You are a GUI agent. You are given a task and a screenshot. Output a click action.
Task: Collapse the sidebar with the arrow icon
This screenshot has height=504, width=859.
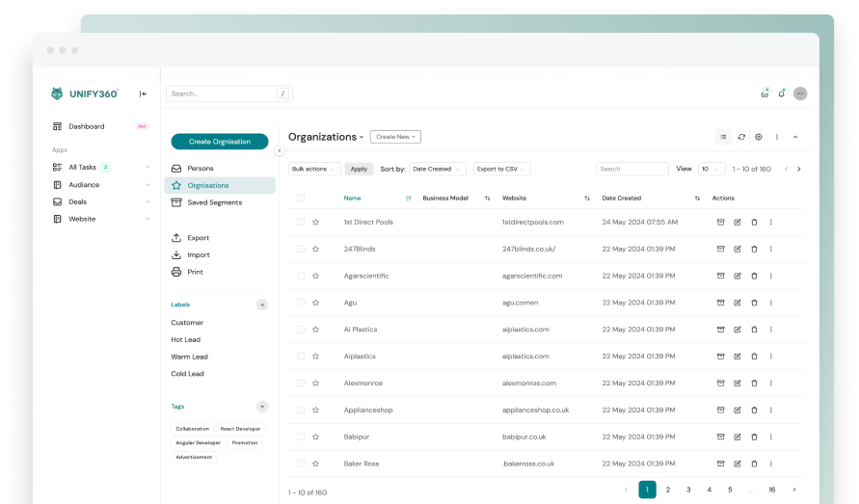[x=143, y=93]
